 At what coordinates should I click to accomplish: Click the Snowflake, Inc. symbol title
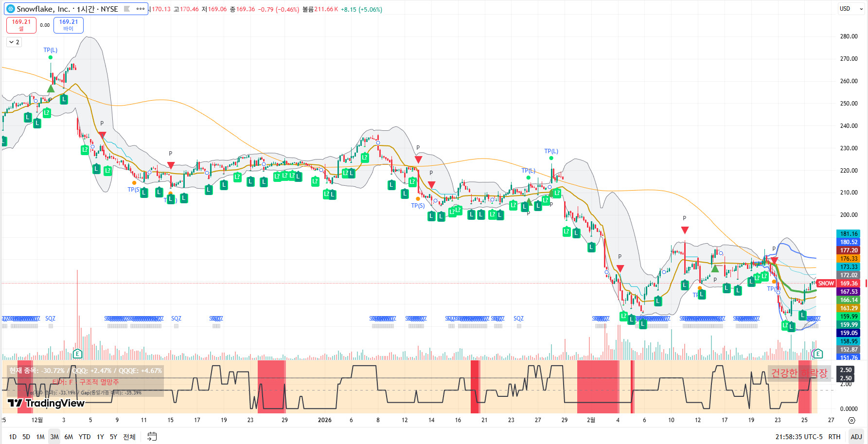point(43,9)
